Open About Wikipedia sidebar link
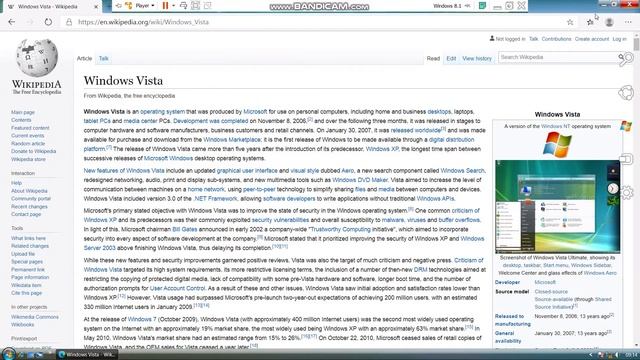 point(29,191)
